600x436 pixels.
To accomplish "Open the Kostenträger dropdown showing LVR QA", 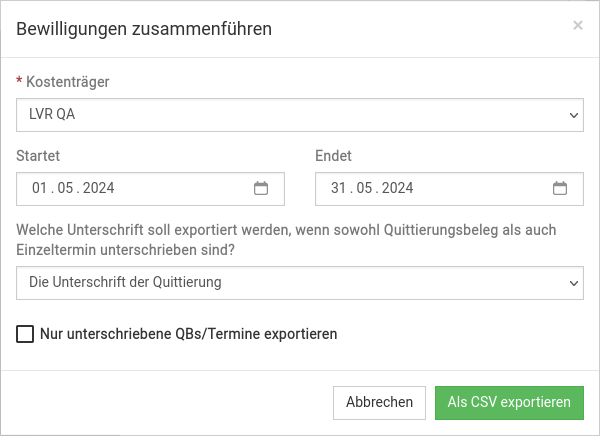I will (x=290, y=114).
